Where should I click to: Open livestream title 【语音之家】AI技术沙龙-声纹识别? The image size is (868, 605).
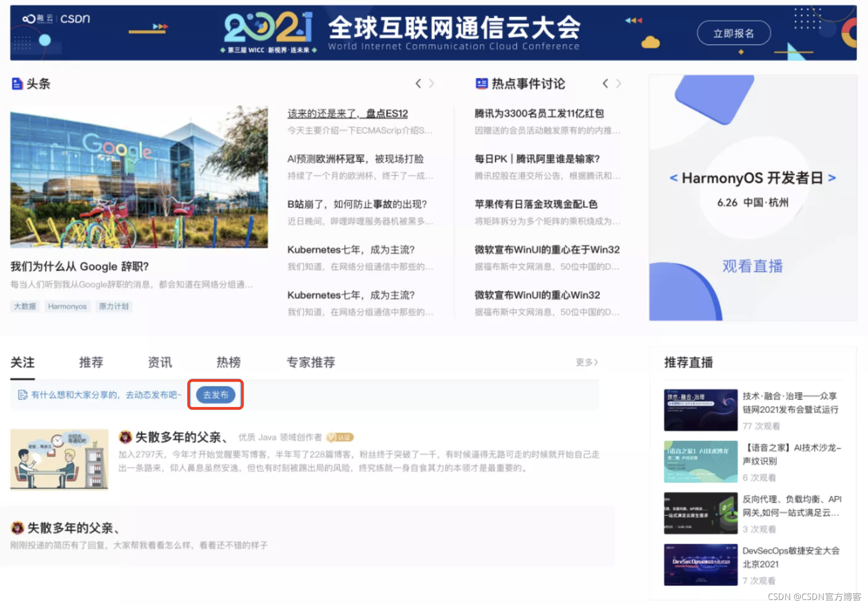click(x=792, y=454)
